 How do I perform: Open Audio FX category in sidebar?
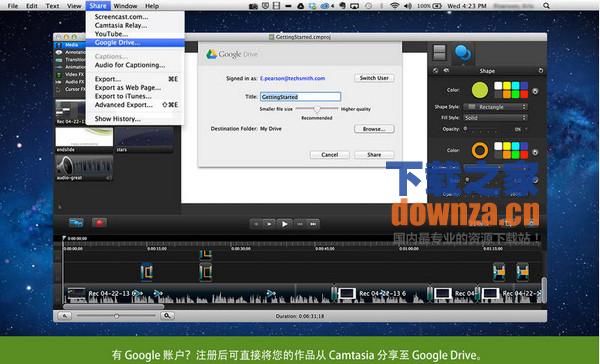70,82
